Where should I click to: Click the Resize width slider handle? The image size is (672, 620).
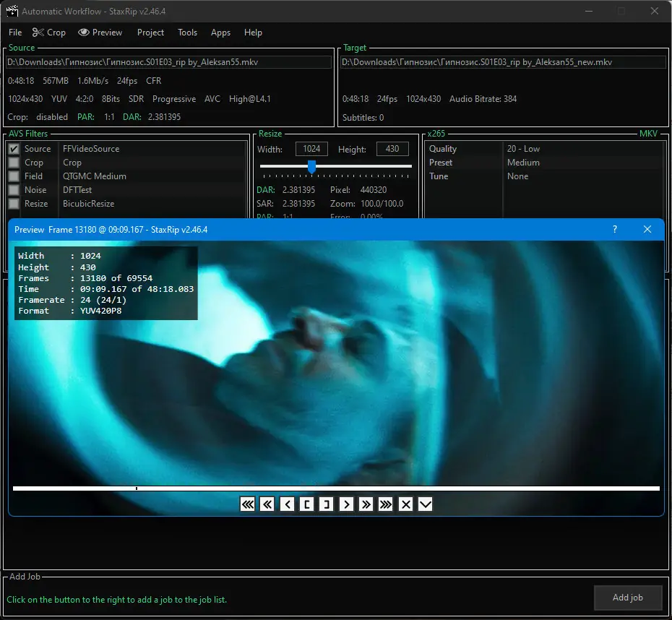(x=311, y=167)
